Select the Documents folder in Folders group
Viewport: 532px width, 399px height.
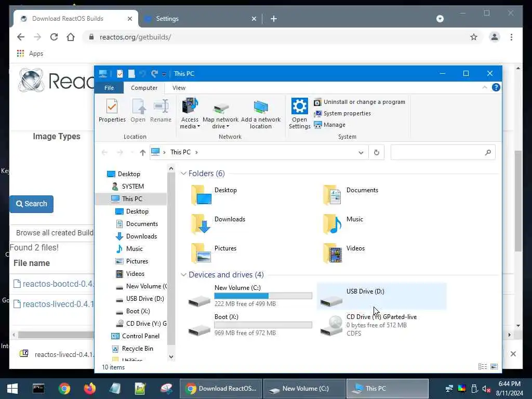click(x=351, y=194)
